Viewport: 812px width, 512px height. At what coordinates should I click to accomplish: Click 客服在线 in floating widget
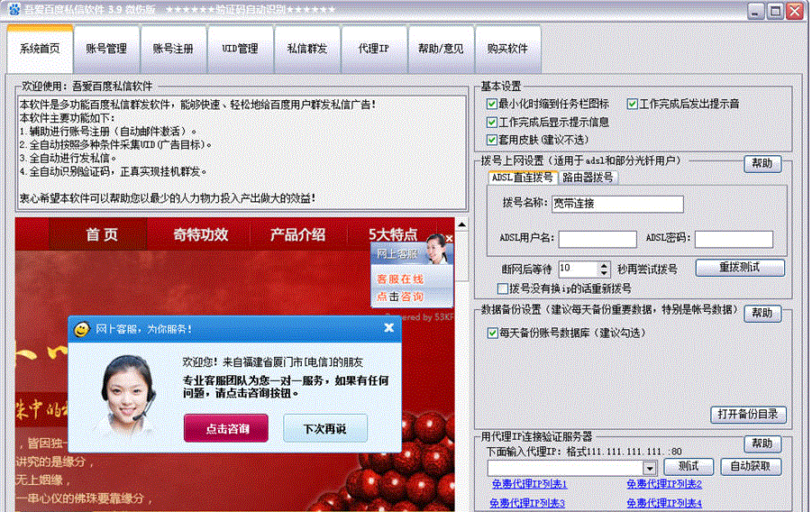(400, 279)
